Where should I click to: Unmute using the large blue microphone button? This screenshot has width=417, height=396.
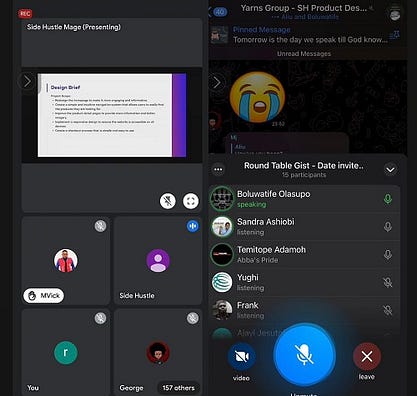[x=304, y=355]
